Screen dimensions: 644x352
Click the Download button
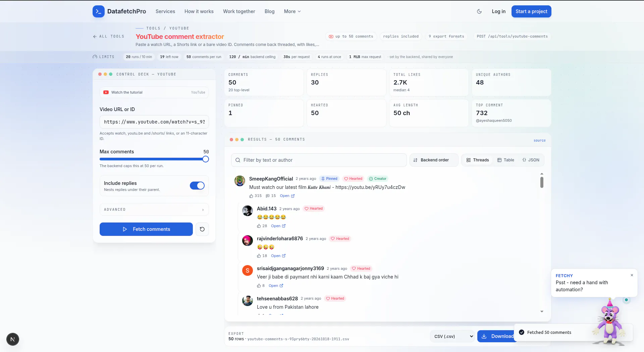[497, 336]
